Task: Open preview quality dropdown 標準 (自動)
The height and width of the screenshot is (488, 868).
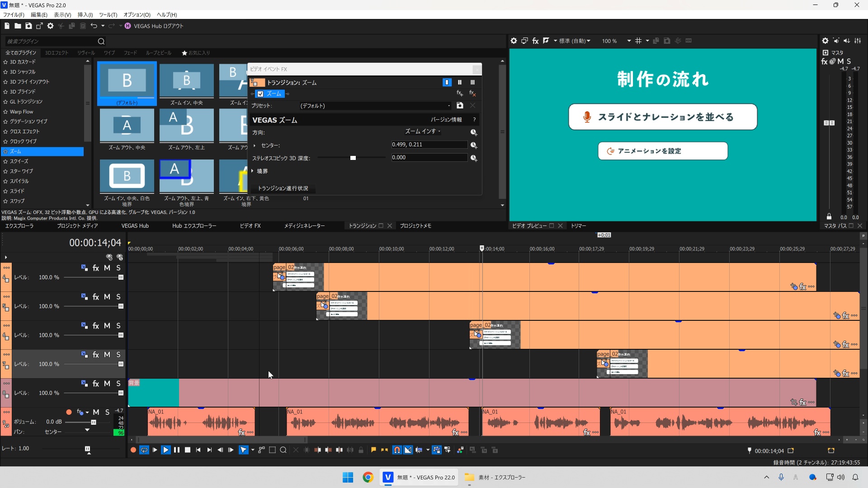Action: 575,41
